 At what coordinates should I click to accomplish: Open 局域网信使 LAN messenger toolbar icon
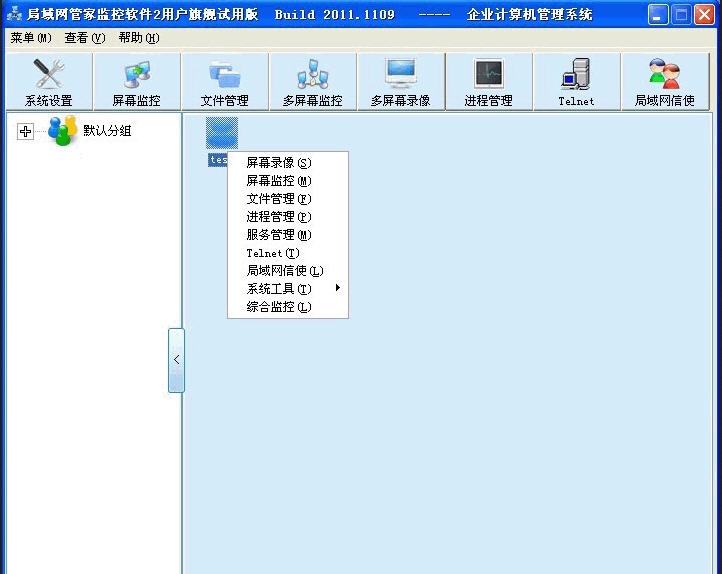pos(664,81)
